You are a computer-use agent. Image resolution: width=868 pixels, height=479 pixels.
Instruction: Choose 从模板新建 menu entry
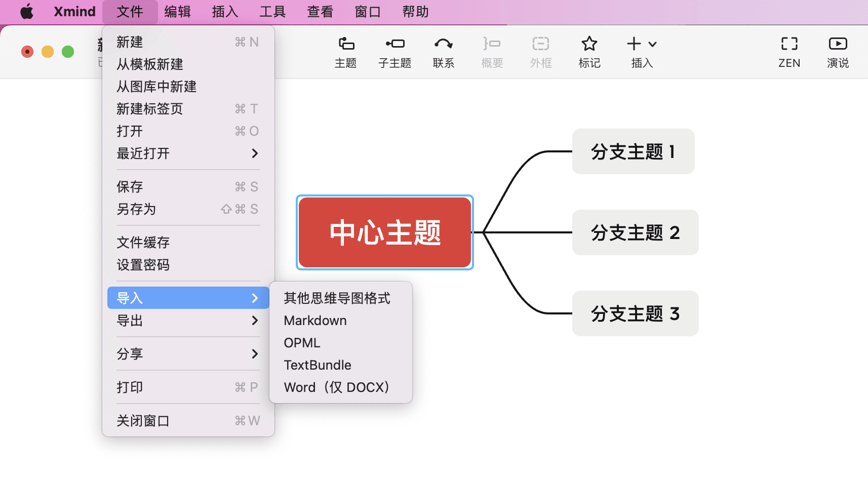188,64
